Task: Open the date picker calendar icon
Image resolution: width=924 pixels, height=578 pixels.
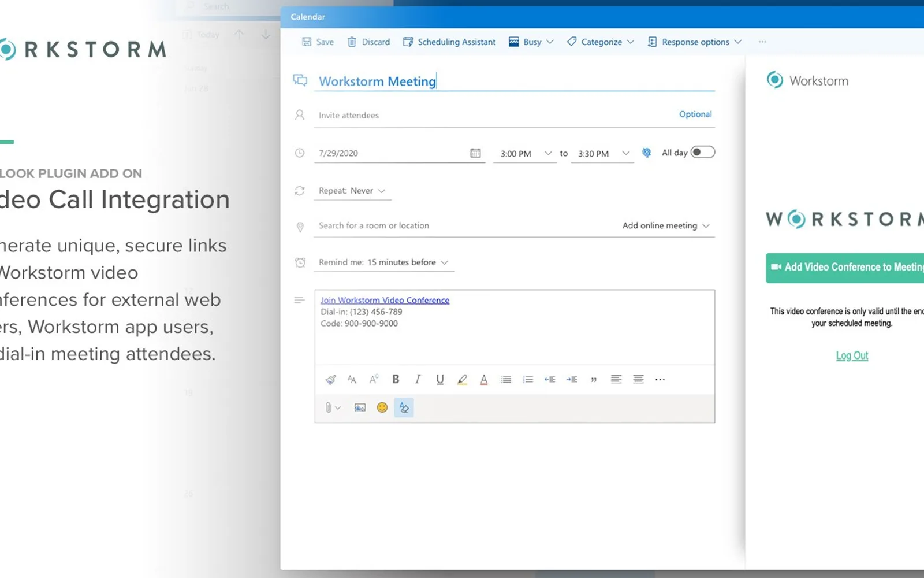Action: click(x=475, y=153)
